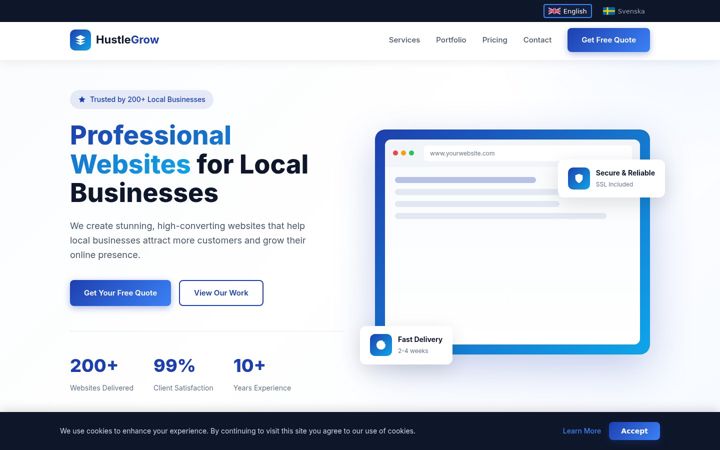Accept the cookie notice
The image size is (720, 450).
click(634, 431)
